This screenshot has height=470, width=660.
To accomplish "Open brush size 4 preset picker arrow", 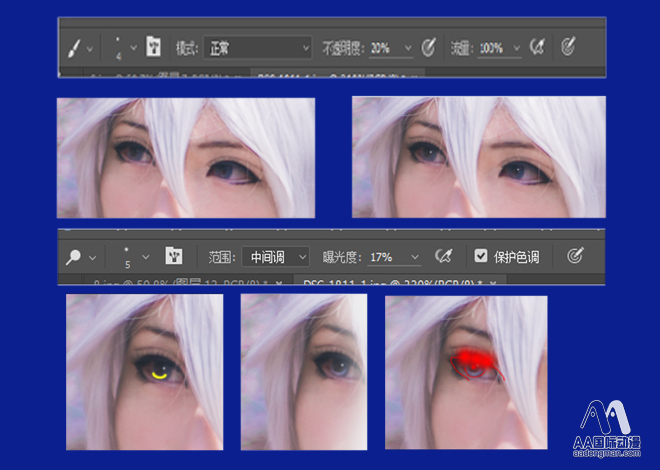I will pos(134,47).
